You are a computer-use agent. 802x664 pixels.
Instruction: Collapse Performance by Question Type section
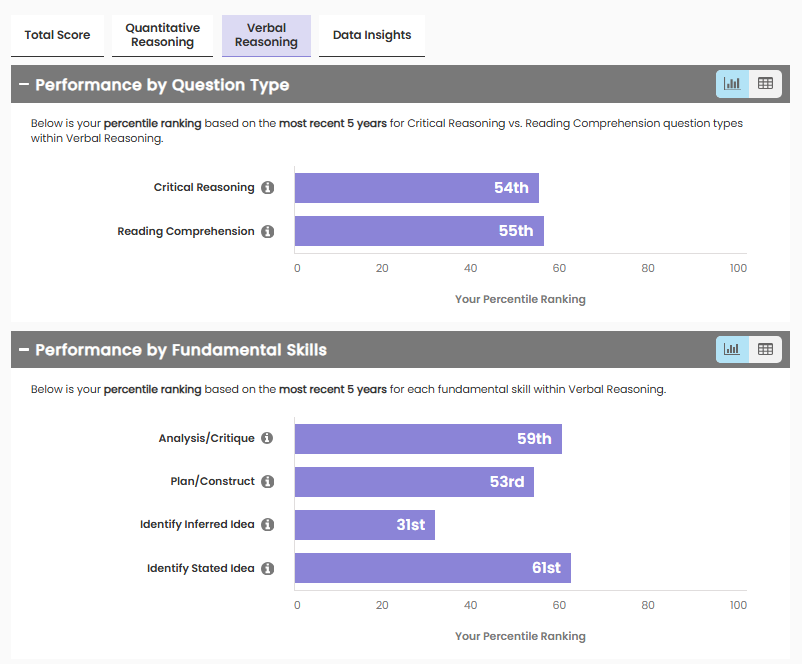click(24, 85)
